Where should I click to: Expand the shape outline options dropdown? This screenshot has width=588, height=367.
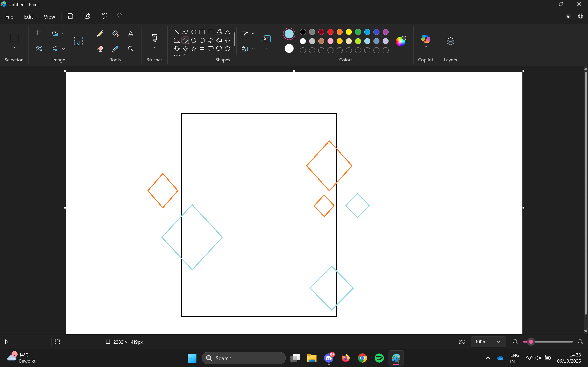[253, 33]
